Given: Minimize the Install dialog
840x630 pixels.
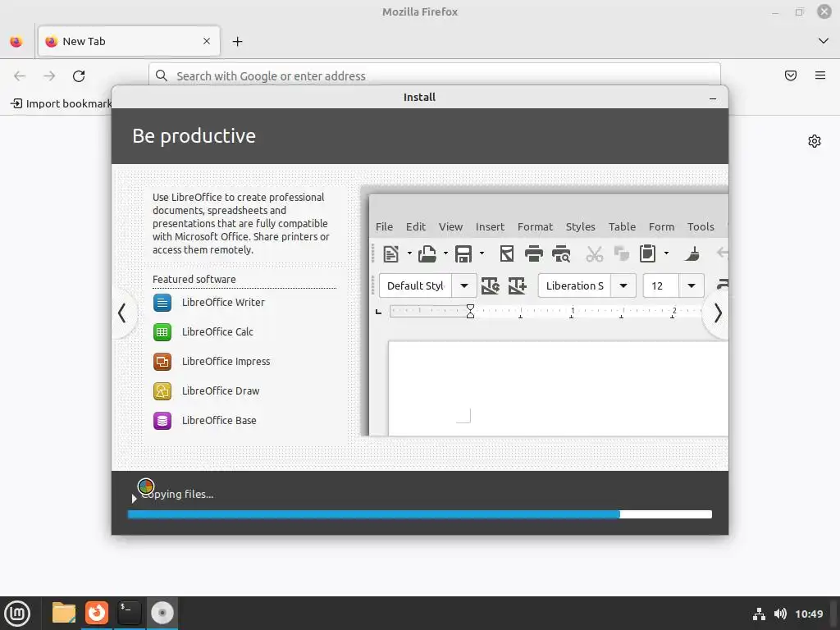Looking at the screenshot, I should [x=713, y=98].
